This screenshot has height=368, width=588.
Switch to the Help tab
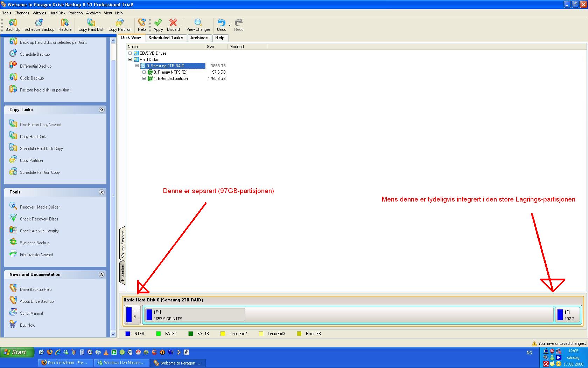pyautogui.click(x=220, y=38)
